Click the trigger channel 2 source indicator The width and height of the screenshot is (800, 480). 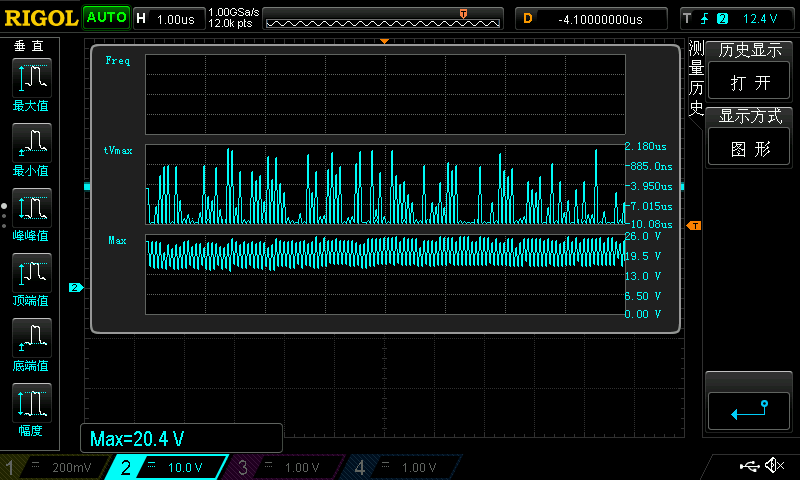[x=722, y=19]
